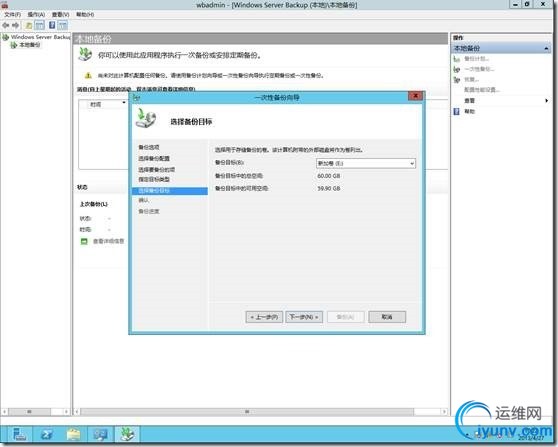Open PowerShell from the taskbar
The height and width of the screenshot is (447, 558).
[47, 434]
